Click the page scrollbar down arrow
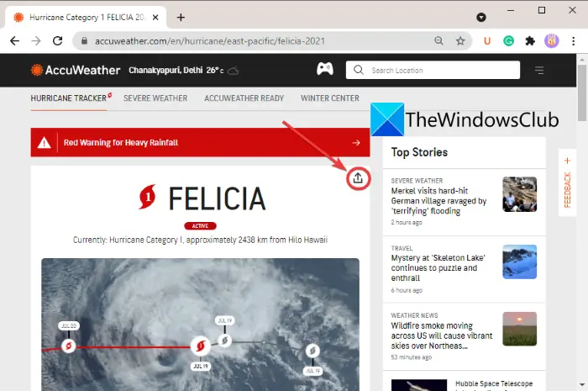This screenshot has height=391, width=588. click(x=582, y=385)
